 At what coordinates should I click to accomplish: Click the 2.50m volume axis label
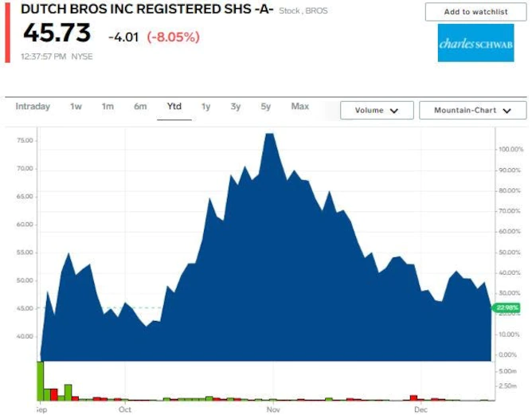507,386
